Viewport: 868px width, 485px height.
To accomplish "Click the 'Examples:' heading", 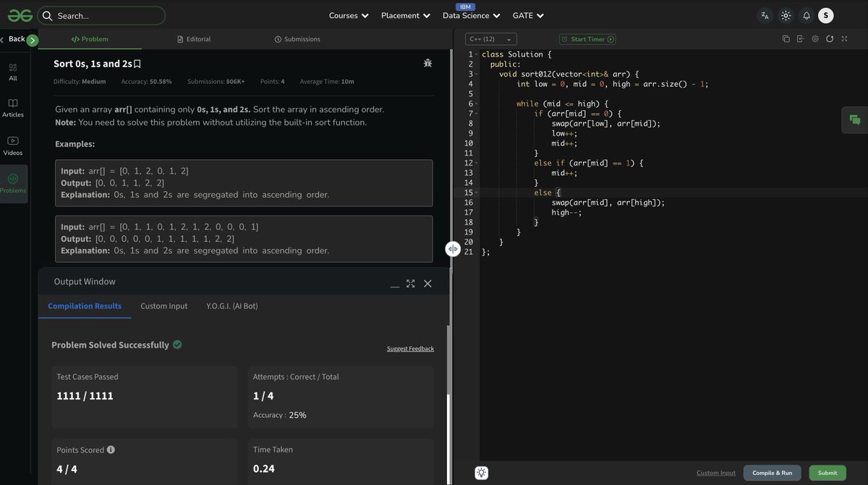I will tap(75, 144).
